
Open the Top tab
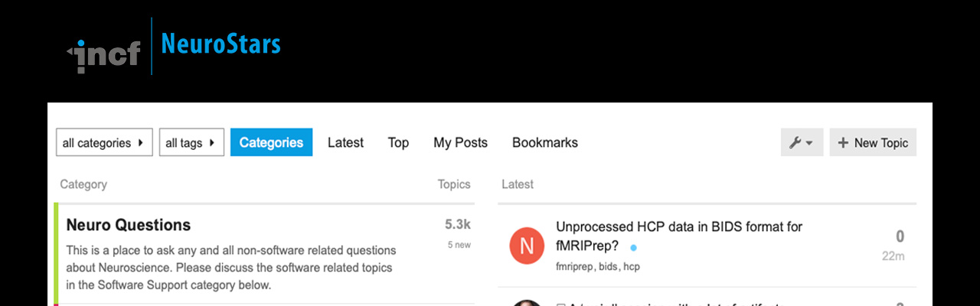pyautogui.click(x=398, y=142)
